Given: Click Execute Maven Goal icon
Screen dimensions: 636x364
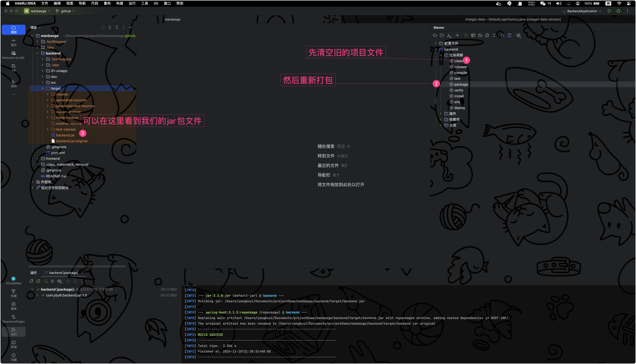Looking at the screenshot, I should tap(473, 35).
